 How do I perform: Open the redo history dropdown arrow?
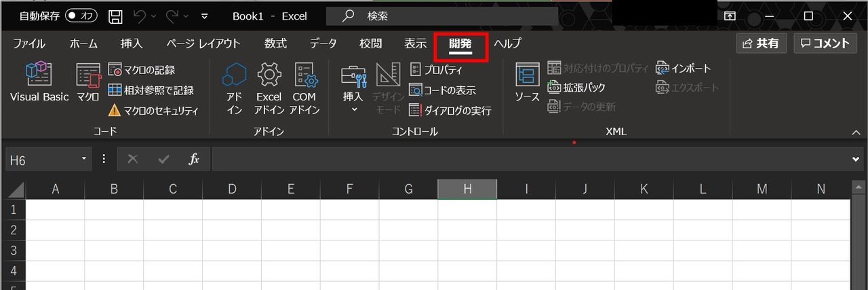tap(186, 16)
